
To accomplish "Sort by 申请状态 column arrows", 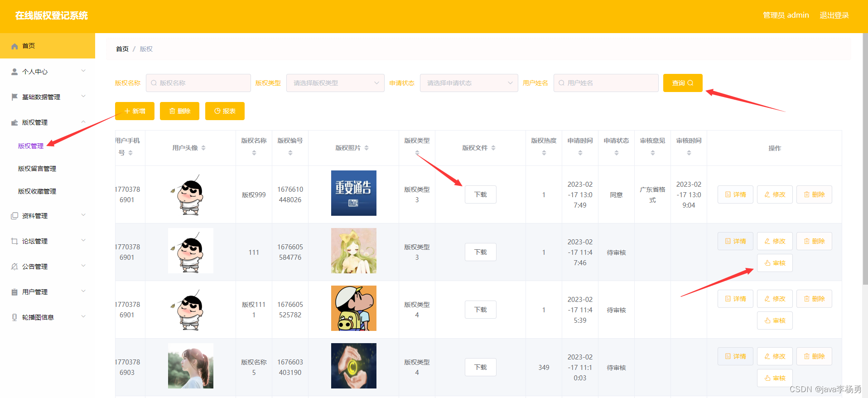I will click(x=617, y=153).
